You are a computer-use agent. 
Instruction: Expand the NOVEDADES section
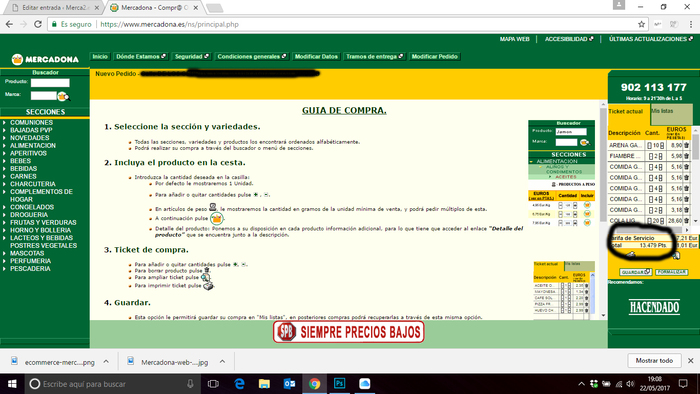coord(29,137)
